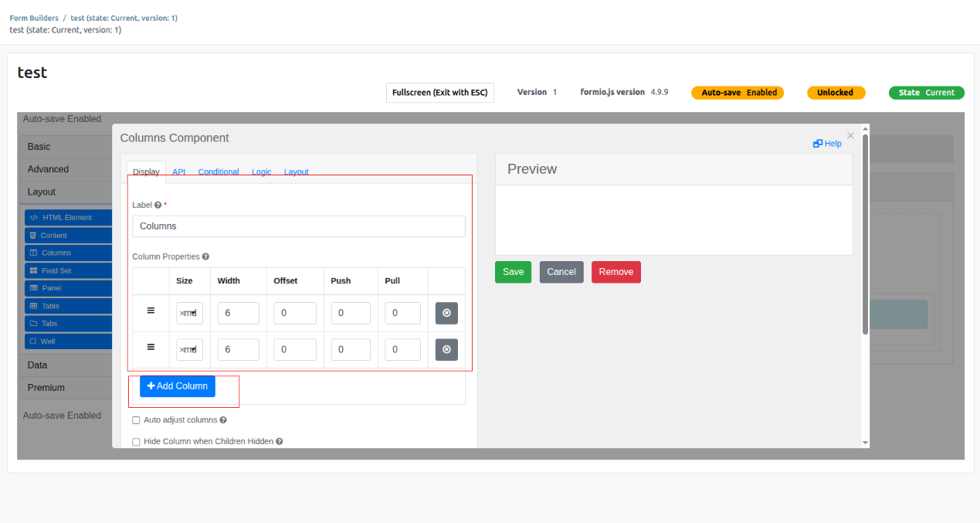Grab the drag handle of second column row
The image size is (980, 523).
click(151, 348)
